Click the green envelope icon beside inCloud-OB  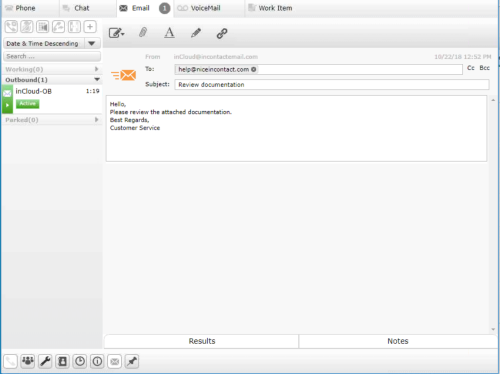click(x=7, y=94)
